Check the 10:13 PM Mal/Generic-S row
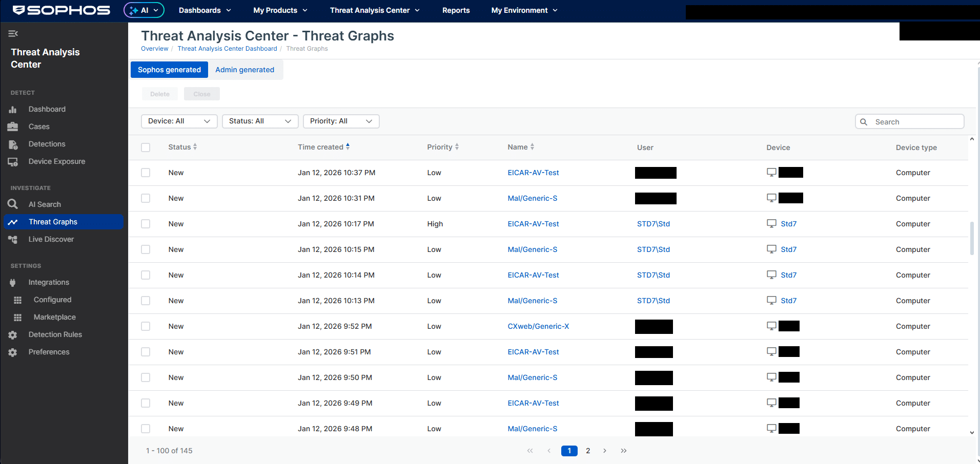This screenshot has height=464, width=980. pos(146,301)
